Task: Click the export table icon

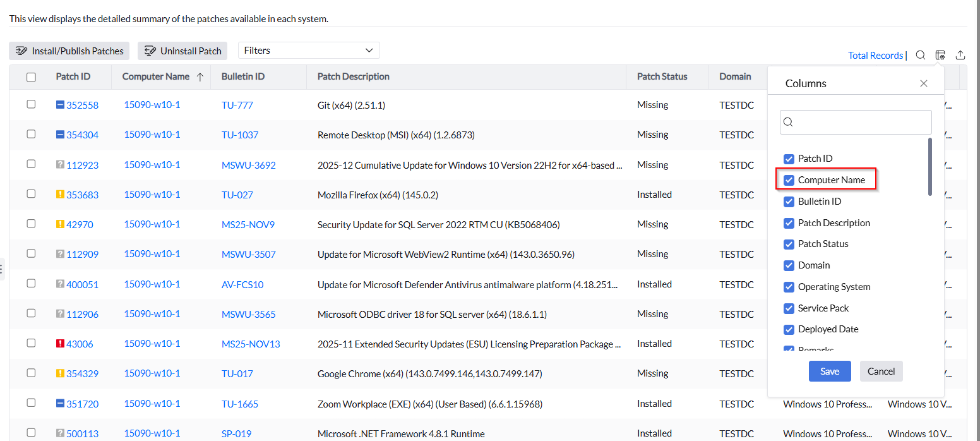Action: 960,55
